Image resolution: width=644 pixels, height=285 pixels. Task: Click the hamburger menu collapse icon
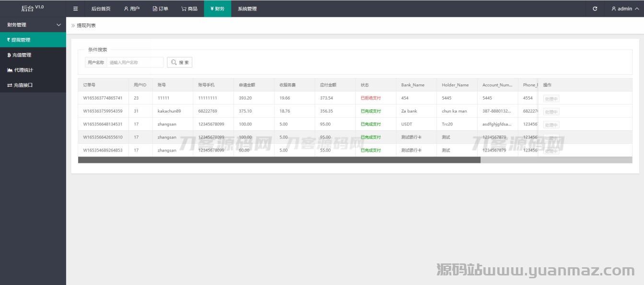[x=75, y=9]
